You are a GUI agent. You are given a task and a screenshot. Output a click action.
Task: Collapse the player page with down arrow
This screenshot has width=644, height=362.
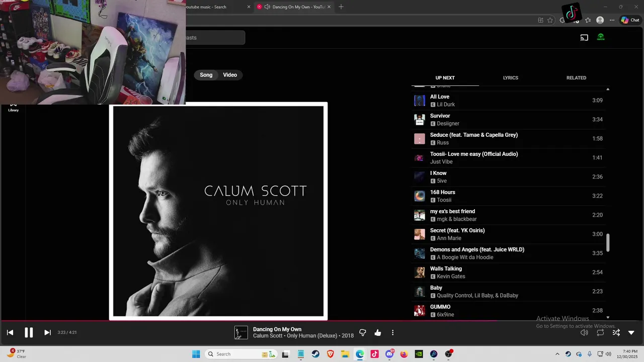[x=631, y=333]
